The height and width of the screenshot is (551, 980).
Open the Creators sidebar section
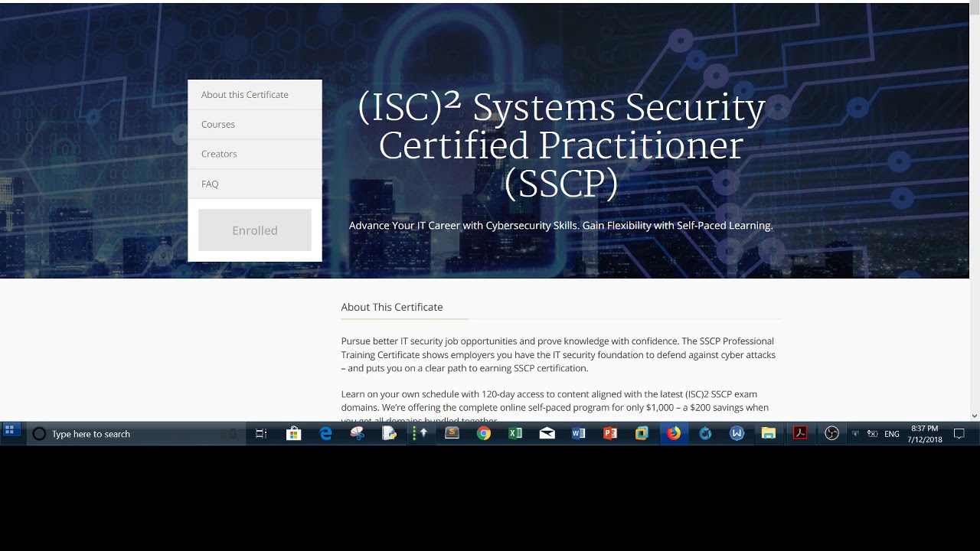point(255,154)
